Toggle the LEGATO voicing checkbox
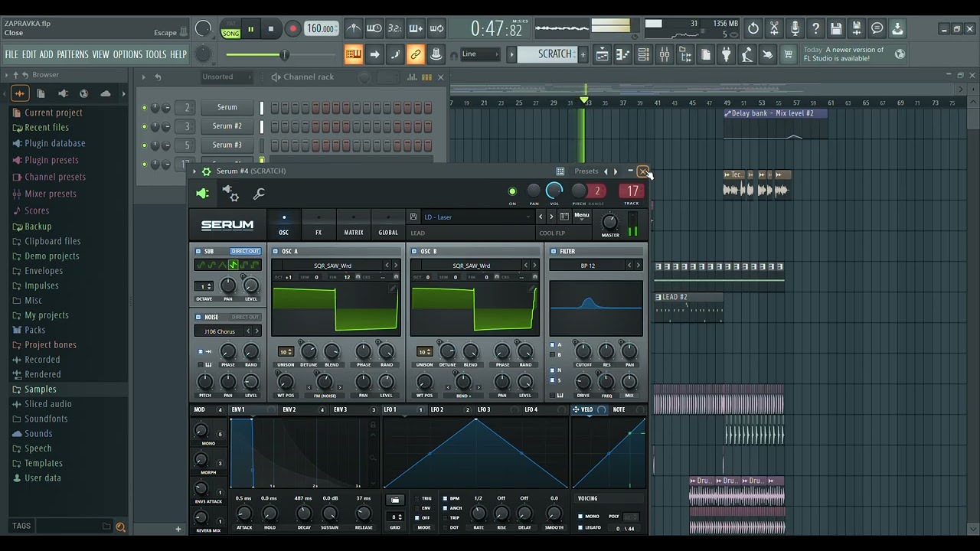Image resolution: width=980 pixels, height=551 pixels. (x=580, y=527)
